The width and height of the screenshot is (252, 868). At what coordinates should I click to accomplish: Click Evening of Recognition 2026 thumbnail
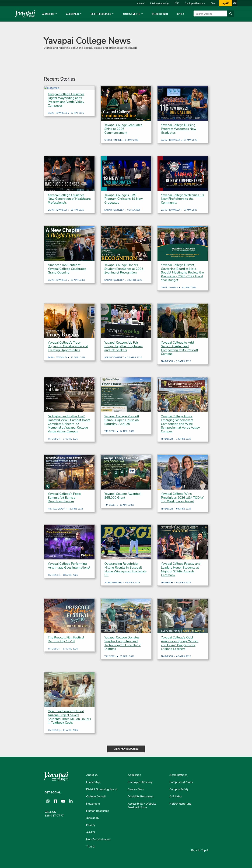[x=126, y=243]
